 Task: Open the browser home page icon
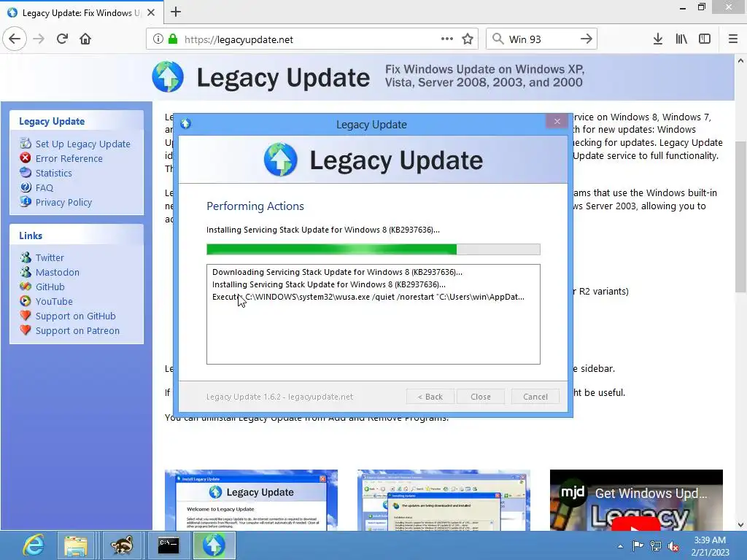click(x=85, y=39)
